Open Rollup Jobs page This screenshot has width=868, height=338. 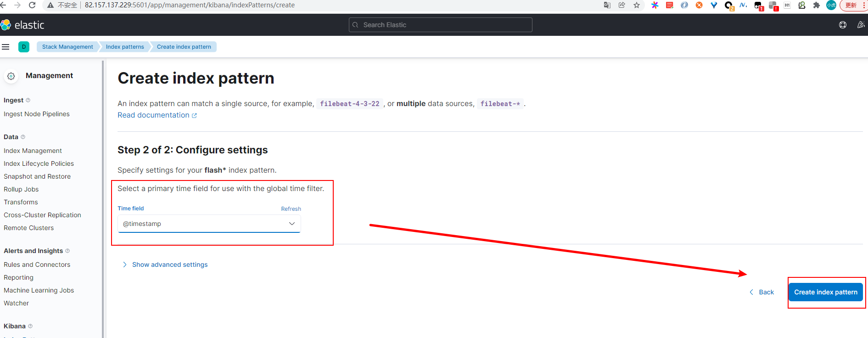point(21,189)
